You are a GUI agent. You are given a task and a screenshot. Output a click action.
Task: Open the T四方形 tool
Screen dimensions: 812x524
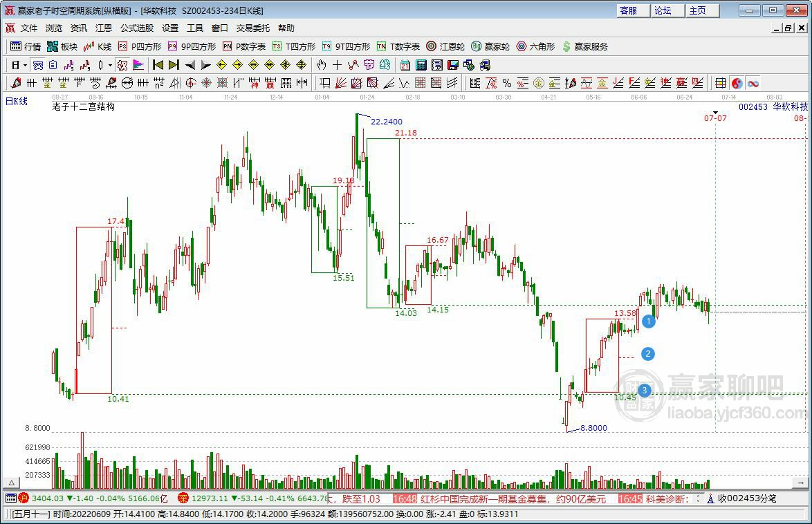[294, 46]
